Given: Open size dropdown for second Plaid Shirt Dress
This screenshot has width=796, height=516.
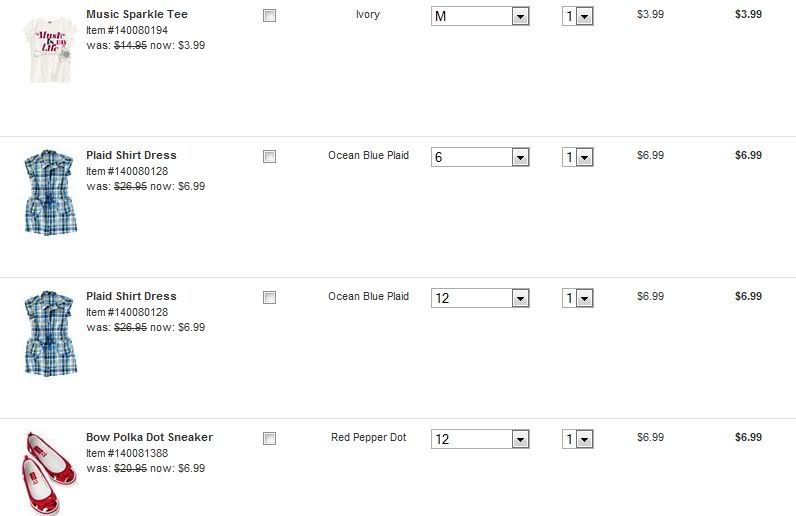Looking at the screenshot, I should point(480,299).
